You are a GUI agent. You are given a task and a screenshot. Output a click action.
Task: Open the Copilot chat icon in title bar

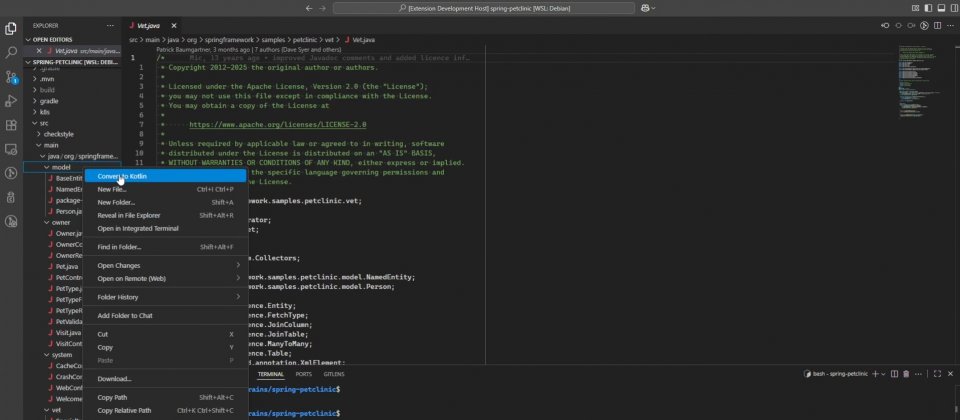646,8
